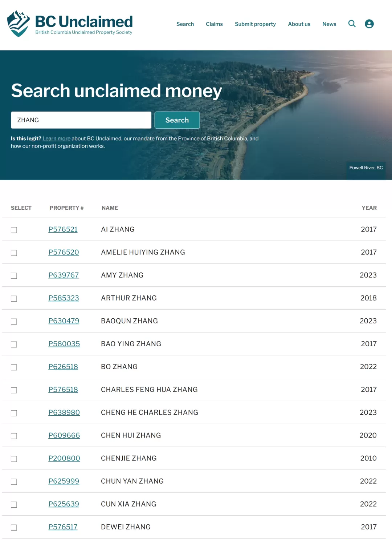Click into the ZHANG search field

(x=81, y=120)
